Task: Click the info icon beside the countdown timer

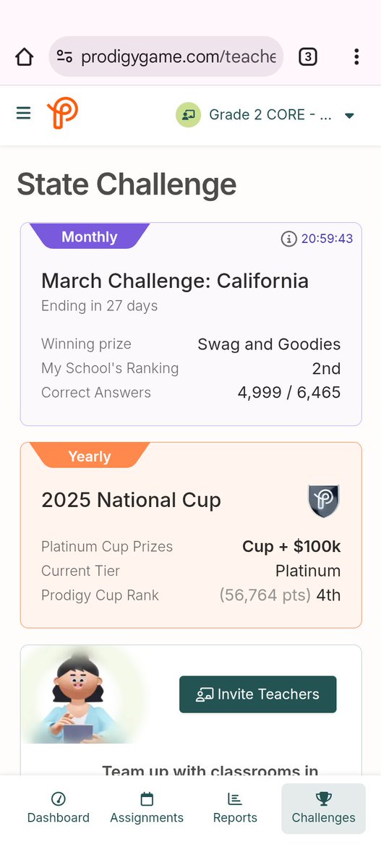Action: coord(288,239)
